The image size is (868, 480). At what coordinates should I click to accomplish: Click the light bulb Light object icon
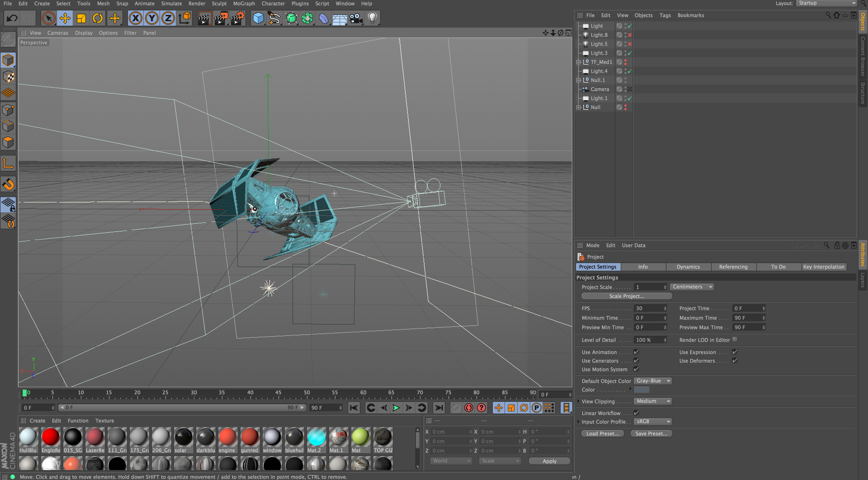point(372,18)
